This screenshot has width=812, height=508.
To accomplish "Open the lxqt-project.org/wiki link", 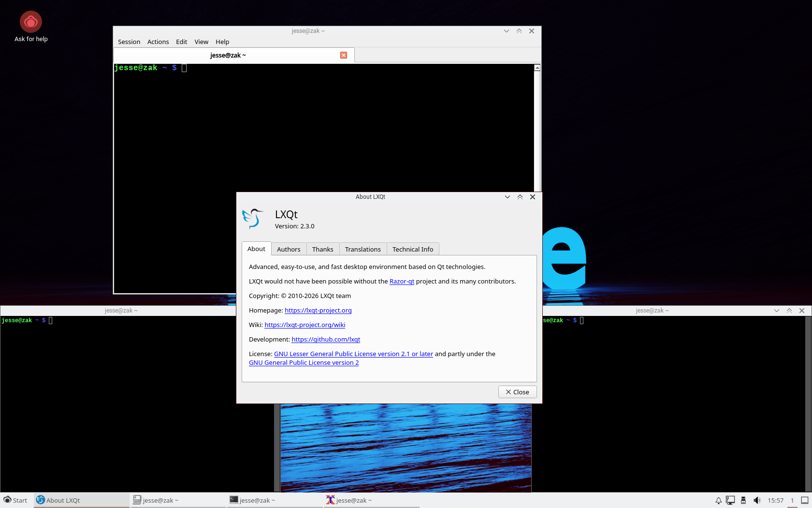I will [305, 325].
